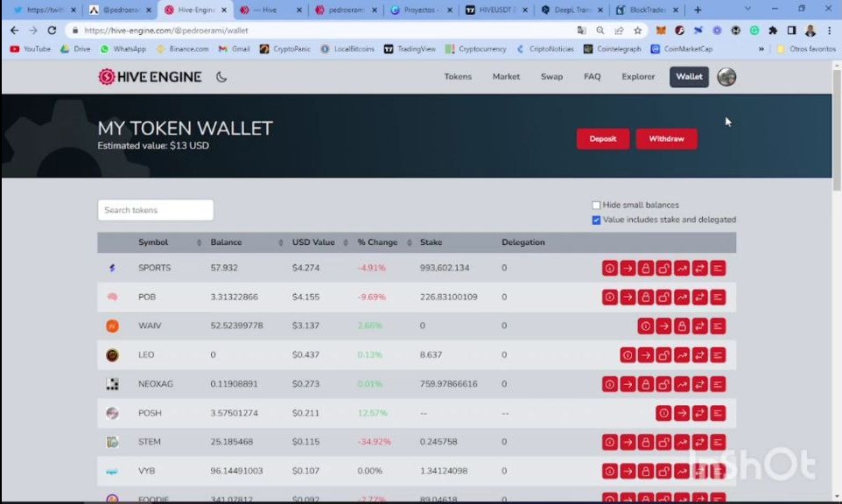This screenshot has width=842, height=504.
Task: Click the Deposit button
Action: click(x=603, y=139)
